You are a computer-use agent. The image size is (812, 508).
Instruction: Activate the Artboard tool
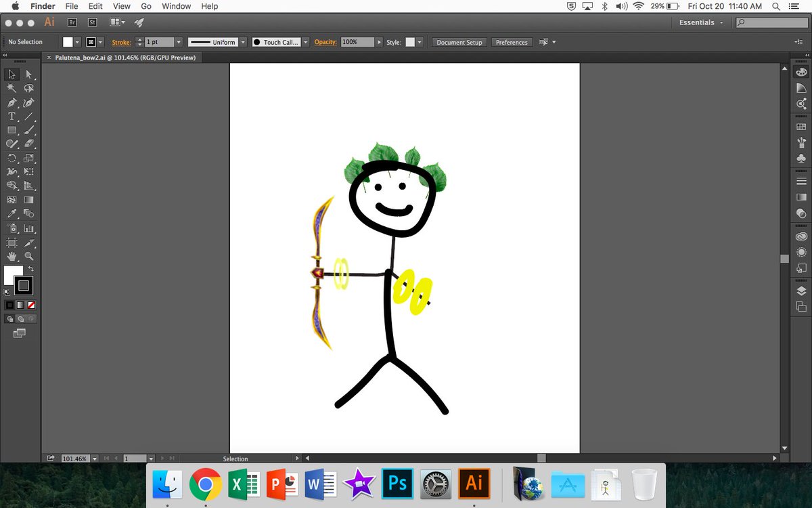(x=12, y=242)
